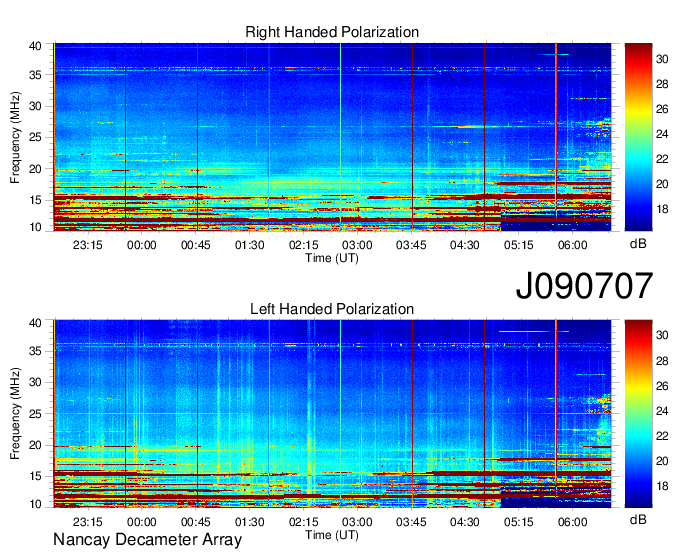Click the "20" frequency tick on left-handed plot
The width and height of the screenshot is (680, 552).
[35, 445]
